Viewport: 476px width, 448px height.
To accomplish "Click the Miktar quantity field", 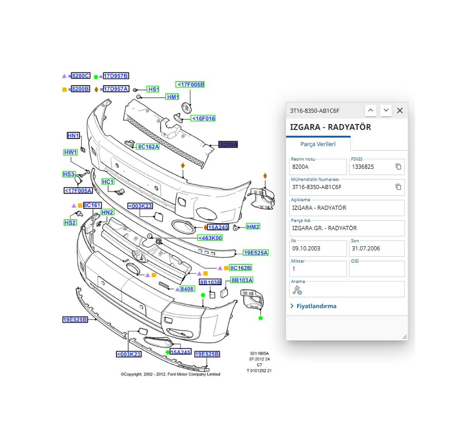I will pos(318,269).
